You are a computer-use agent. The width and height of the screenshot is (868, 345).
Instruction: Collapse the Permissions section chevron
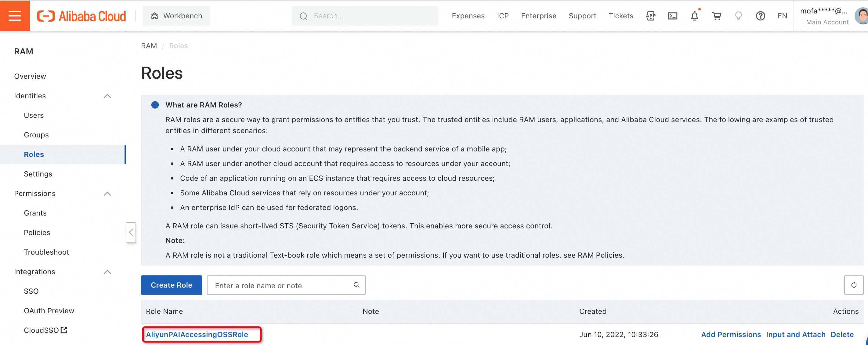pyautogui.click(x=107, y=194)
